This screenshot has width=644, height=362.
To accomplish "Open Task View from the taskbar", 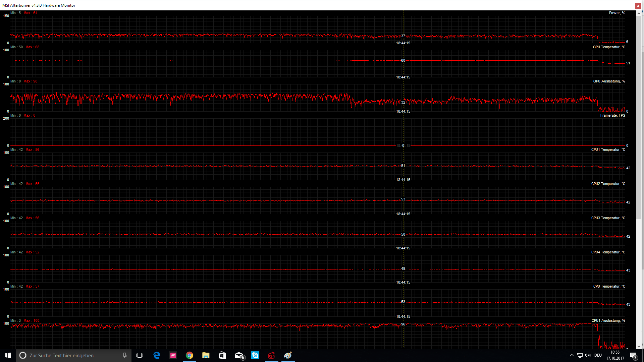I will (x=140, y=355).
